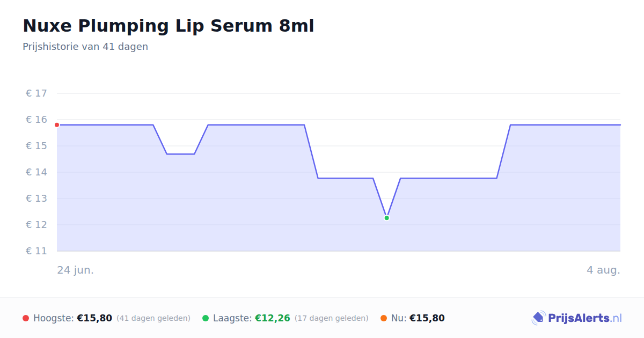Click the 24 jun. start date label

pos(76,270)
